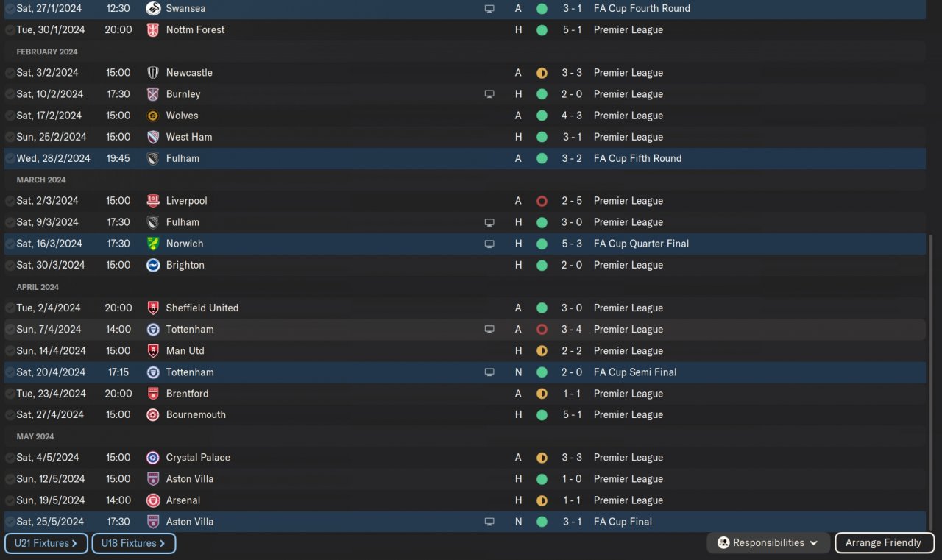Open the U18 Fixtures page

tap(133, 543)
